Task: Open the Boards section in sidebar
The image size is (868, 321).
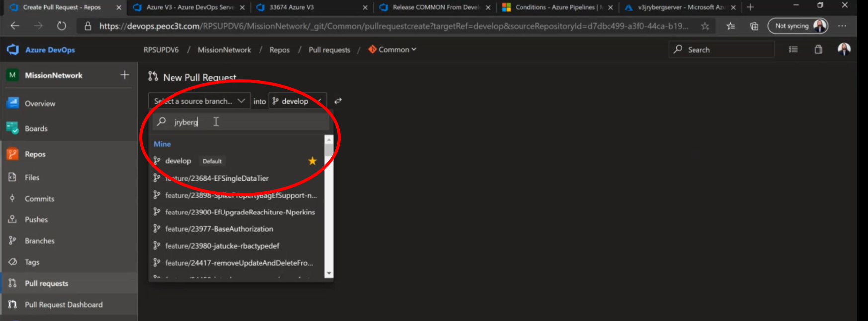Action: click(x=36, y=128)
